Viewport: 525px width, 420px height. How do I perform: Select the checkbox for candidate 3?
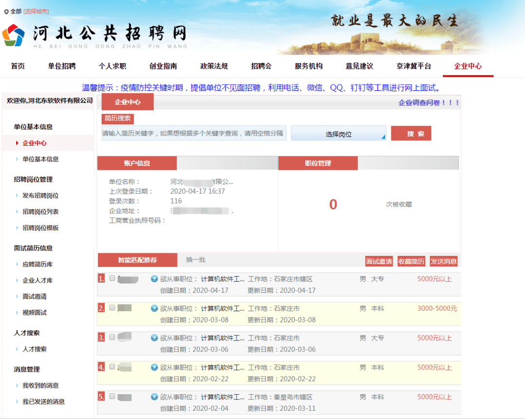[x=112, y=337]
